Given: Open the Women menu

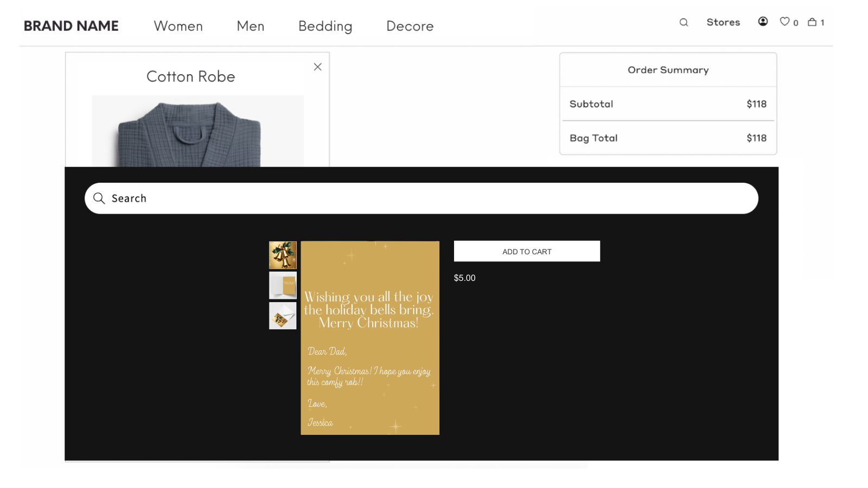Looking at the screenshot, I should pos(178,26).
